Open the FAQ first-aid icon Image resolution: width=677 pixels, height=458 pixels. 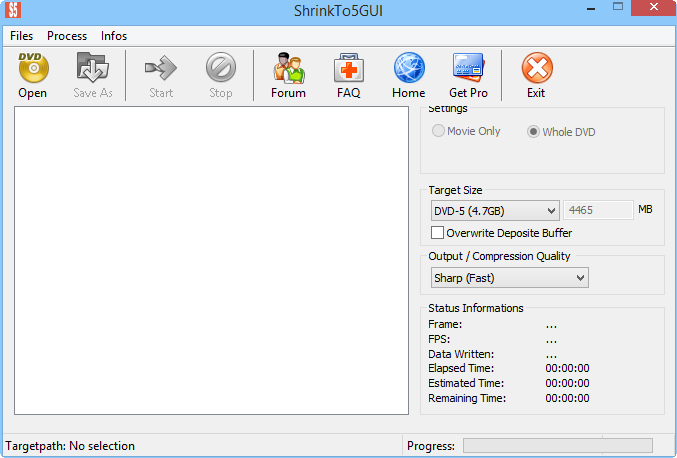tap(348, 68)
